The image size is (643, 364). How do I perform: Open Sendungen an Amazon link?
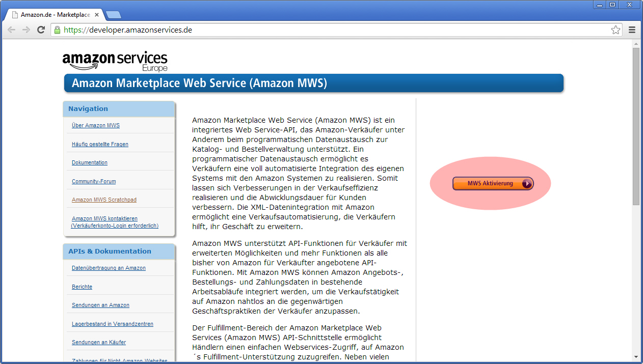(100, 305)
